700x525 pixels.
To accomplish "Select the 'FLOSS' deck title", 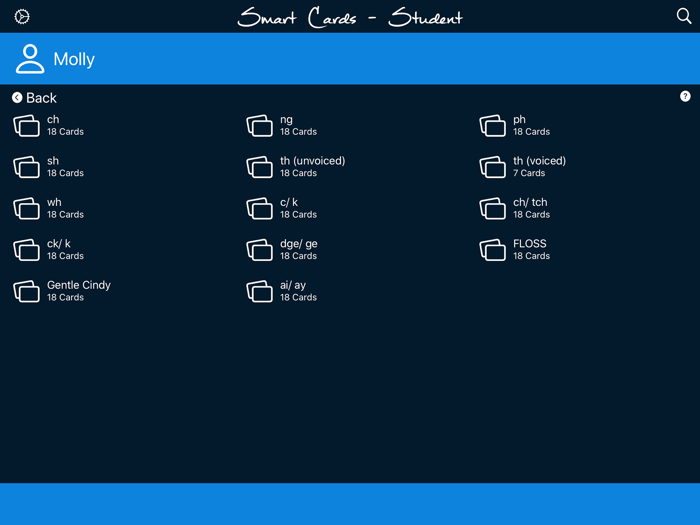I will [x=529, y=244].
